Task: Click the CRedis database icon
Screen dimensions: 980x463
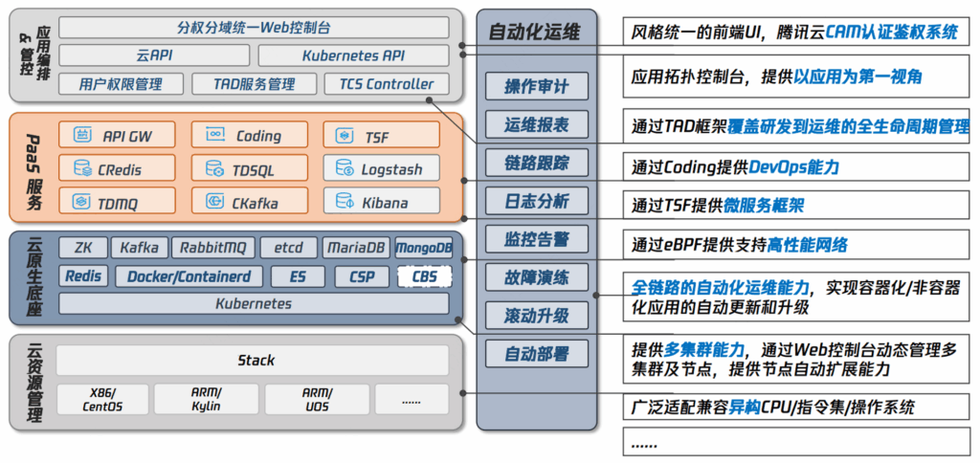Action: (83, 168)
